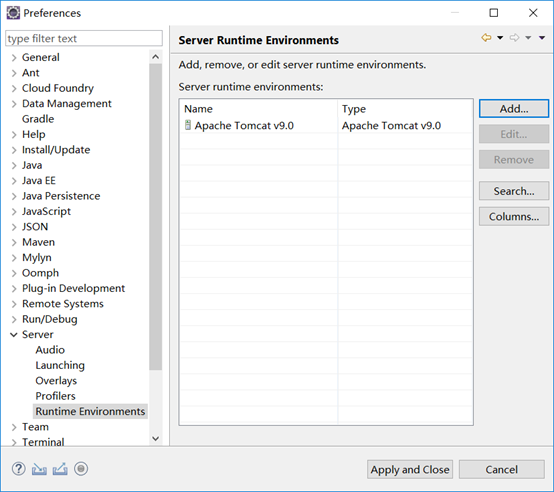Screen dimensions: 554x492
Task: Click Apply and Close
Action: [x=410, y=469]
